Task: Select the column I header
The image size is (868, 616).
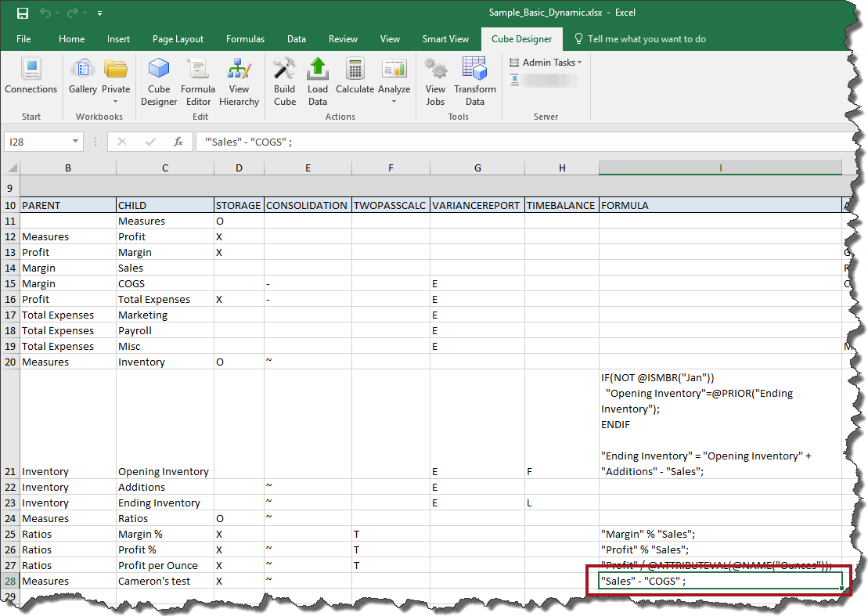Action: 720,168
